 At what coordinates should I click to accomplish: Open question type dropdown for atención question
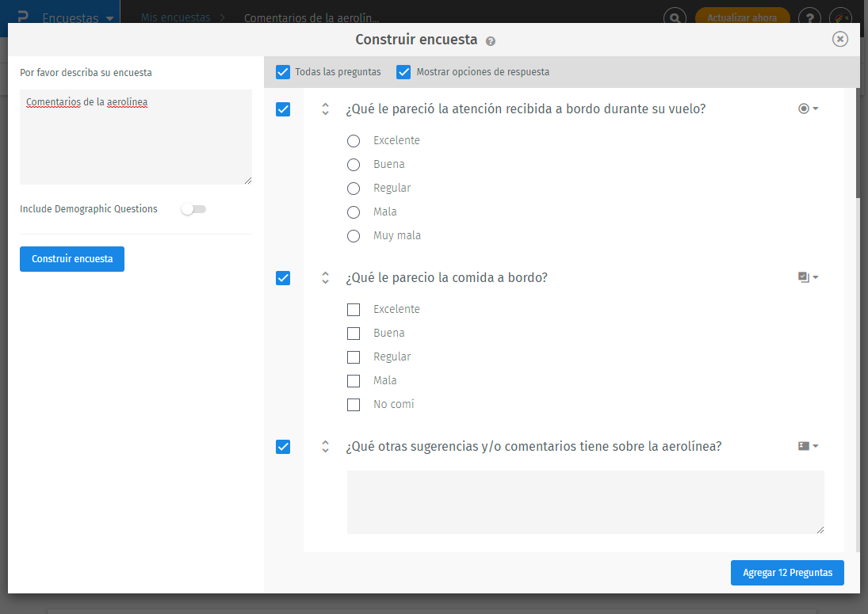coord(808,109)
